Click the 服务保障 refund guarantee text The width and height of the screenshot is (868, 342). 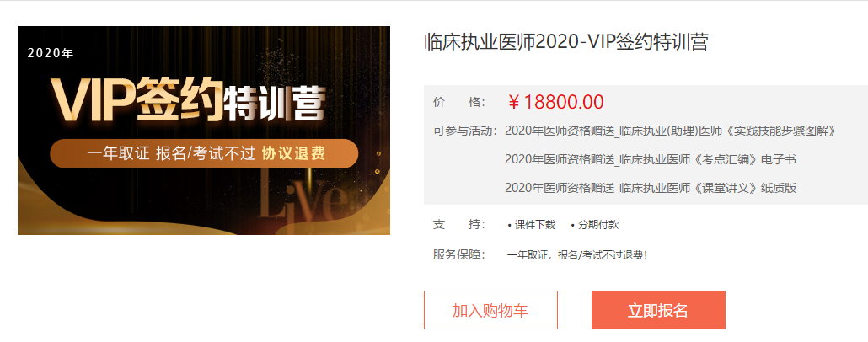577,255
